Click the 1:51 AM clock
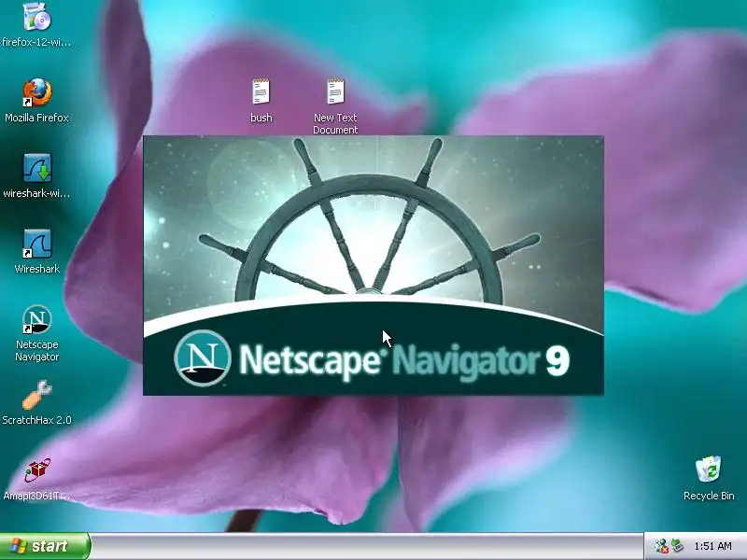The height and width of the screenshot is (560, 747). [712, 546]
